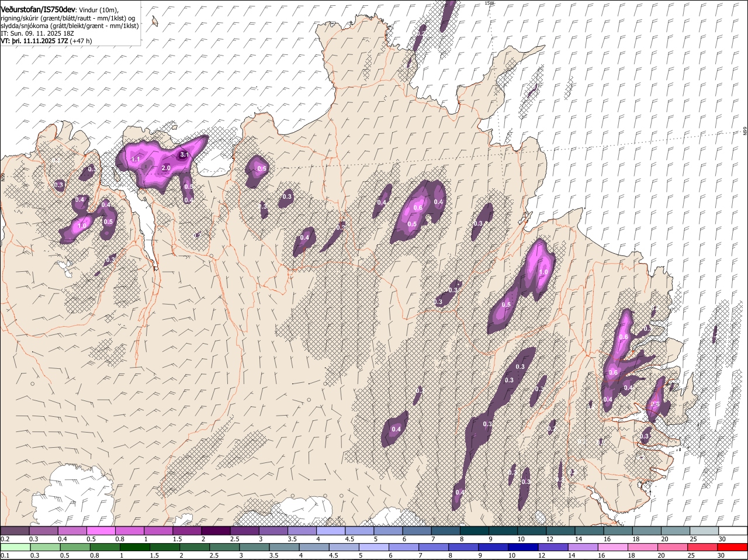Select the "IT: Sun. 09. 11. 2025 18Z" line
This screenshot has height=560, width=748.
pyautogui.click(x=39, y=34)
